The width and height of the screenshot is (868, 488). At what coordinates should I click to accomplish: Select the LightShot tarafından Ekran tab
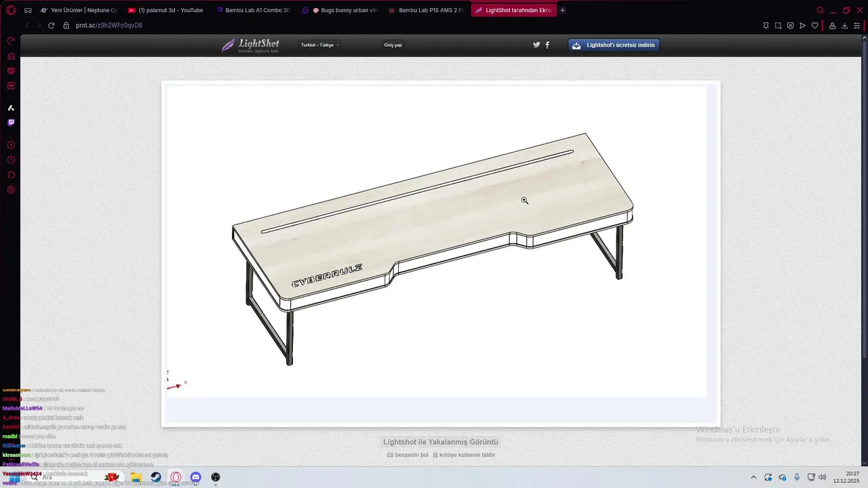(514, 10)
